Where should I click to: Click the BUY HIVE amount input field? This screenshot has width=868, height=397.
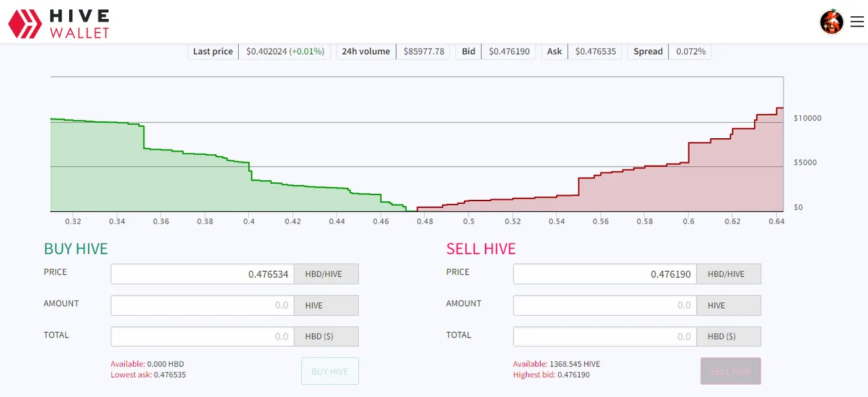[203, 306]
